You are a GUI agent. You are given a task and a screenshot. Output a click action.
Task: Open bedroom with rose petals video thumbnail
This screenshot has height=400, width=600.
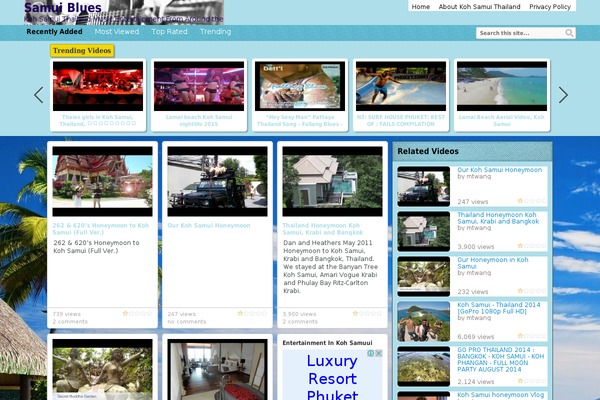pos(217,369)
